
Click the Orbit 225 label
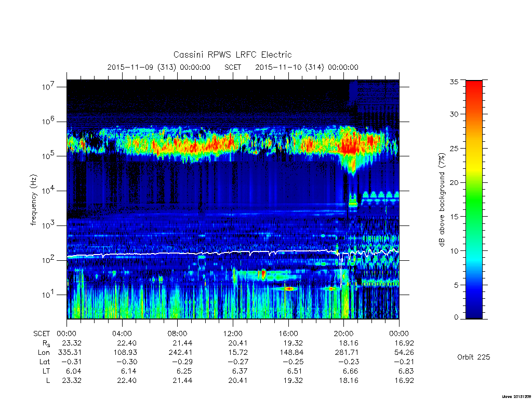click(x=474, y=357)
